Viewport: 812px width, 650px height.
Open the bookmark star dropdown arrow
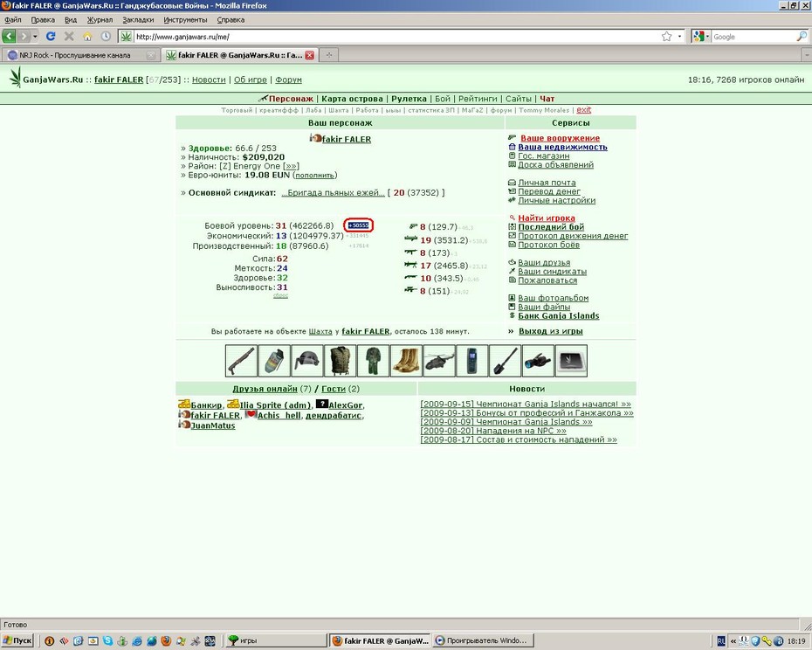(679, 37)
